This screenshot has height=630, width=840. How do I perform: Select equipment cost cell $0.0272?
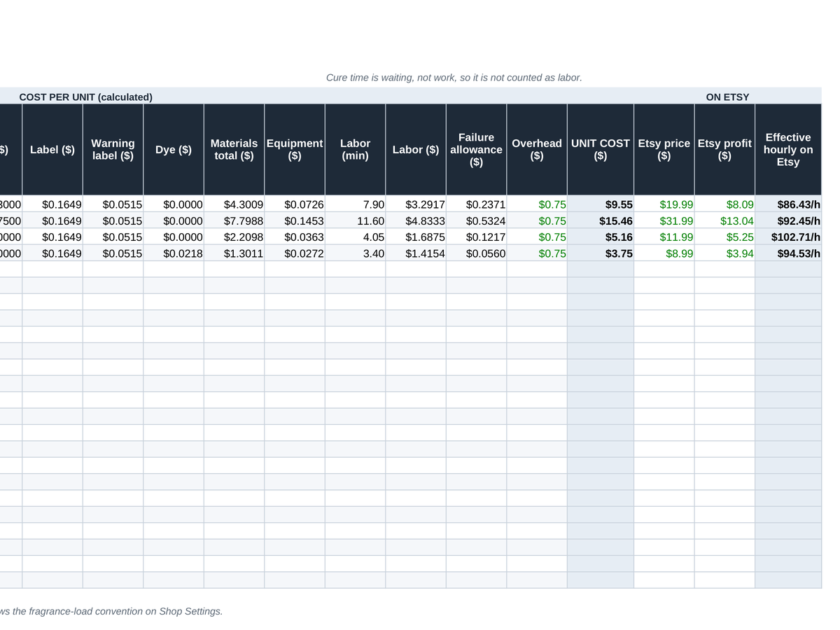point(295,253)
